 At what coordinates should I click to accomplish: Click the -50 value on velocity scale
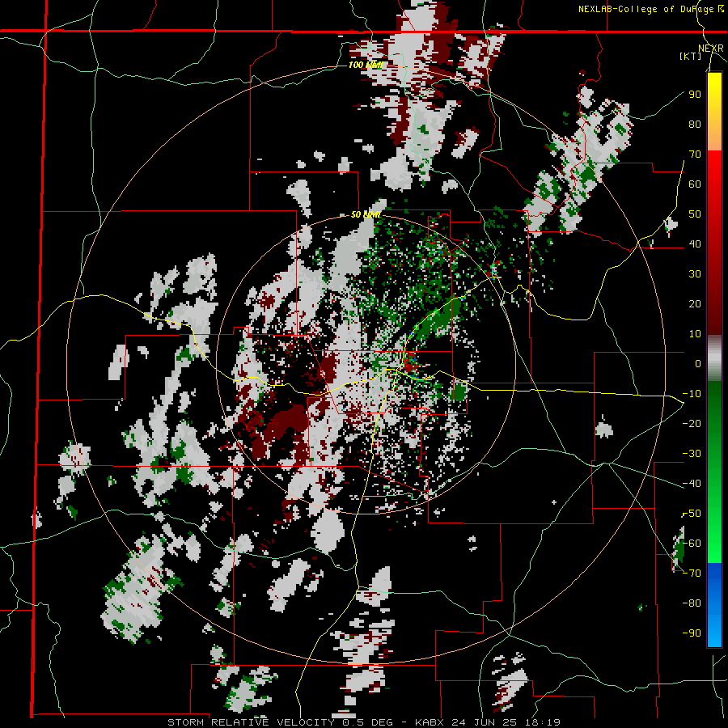click(x=692, y=514)
